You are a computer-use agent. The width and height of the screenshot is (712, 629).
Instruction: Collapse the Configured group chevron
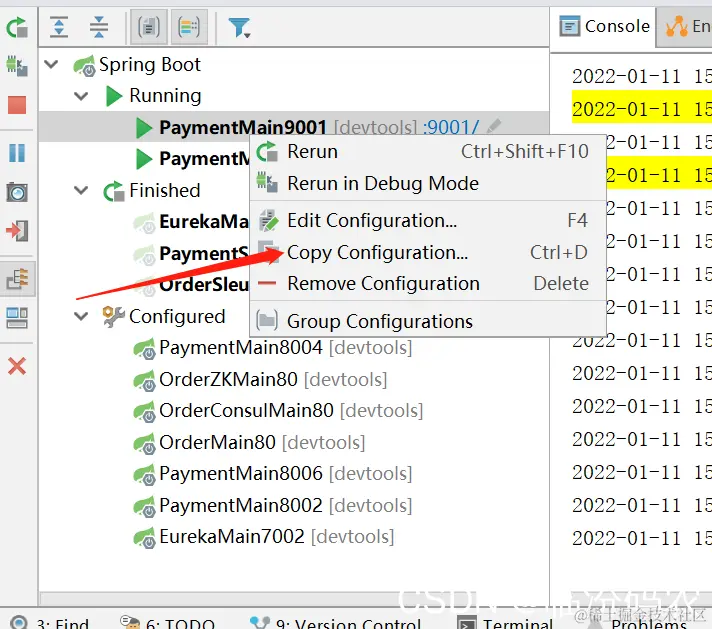point(81,316)
